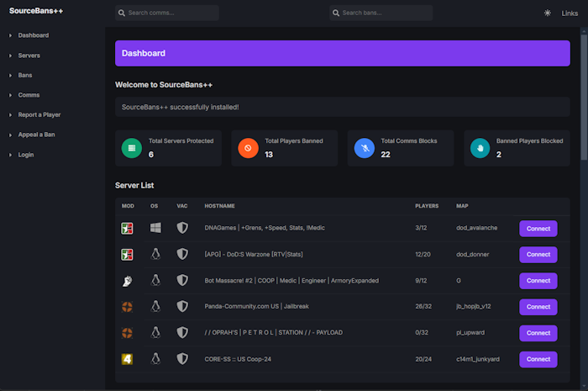Screen dimensions: 588x391
Task: Click the orange Total Players Banned icon
Action: [x=248, y=148]
